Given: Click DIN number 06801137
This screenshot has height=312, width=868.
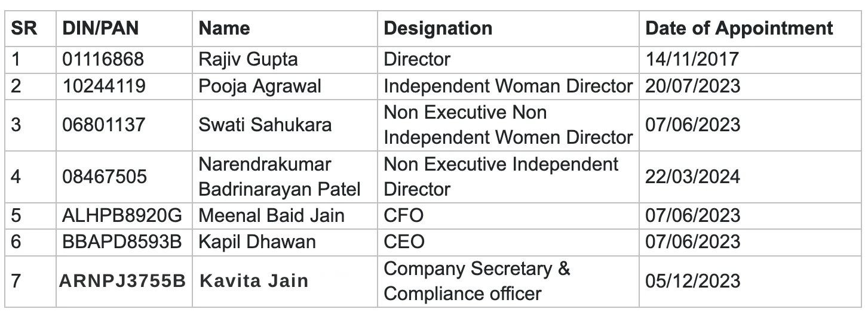Looking at the screenshot, I should click(x=103, y=125).
